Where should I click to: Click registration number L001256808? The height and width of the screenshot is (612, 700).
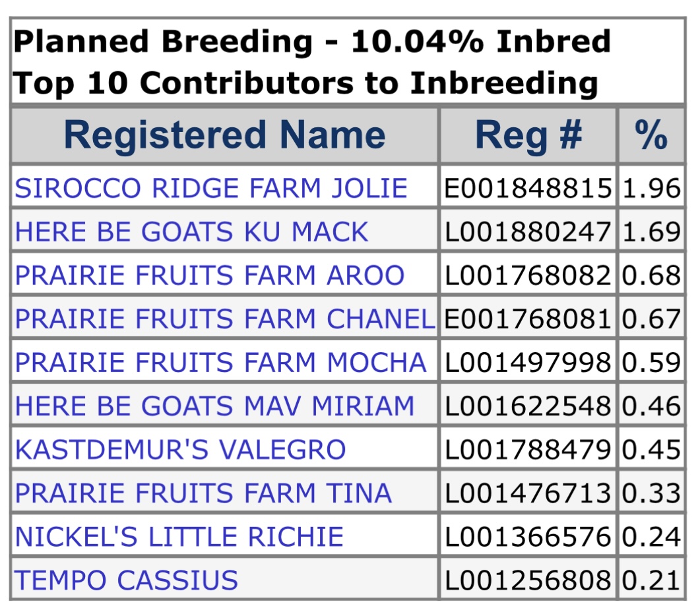(x=528, y=580)
